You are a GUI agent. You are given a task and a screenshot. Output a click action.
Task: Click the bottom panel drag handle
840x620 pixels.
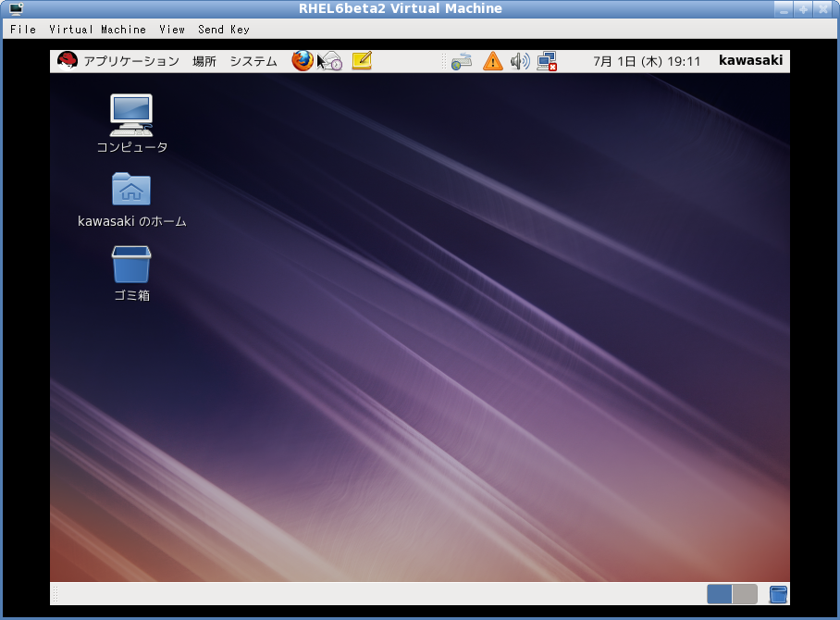pos(55,594)
